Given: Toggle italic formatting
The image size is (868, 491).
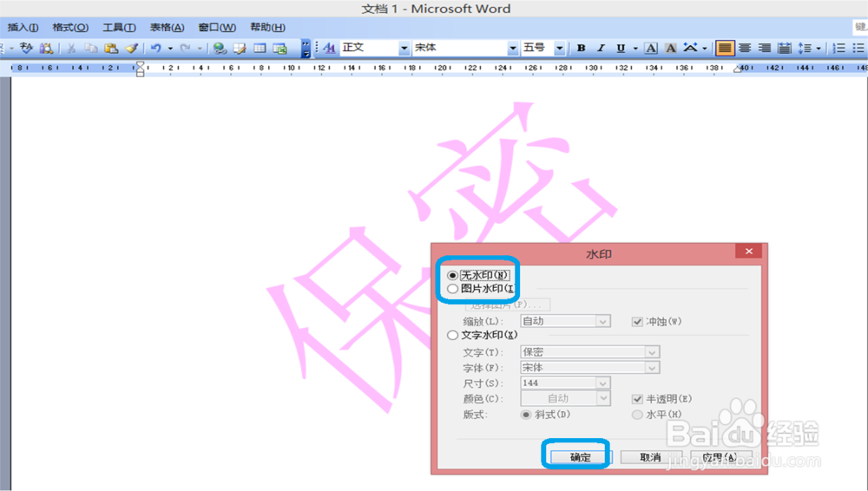Looking at the screenshot, I should coord(601,49).
